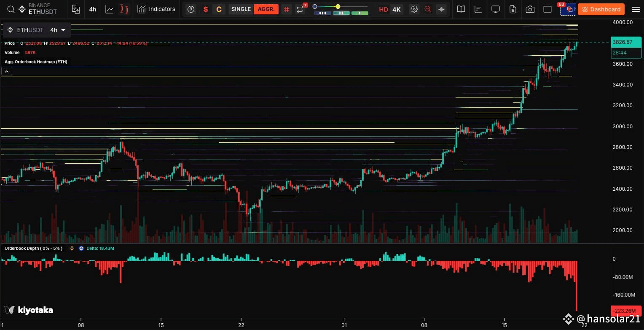
Task: Select the Agg. Orderbook Heatmap (ETH) legend
Action: pyautogui.click(x=36, y=62)
